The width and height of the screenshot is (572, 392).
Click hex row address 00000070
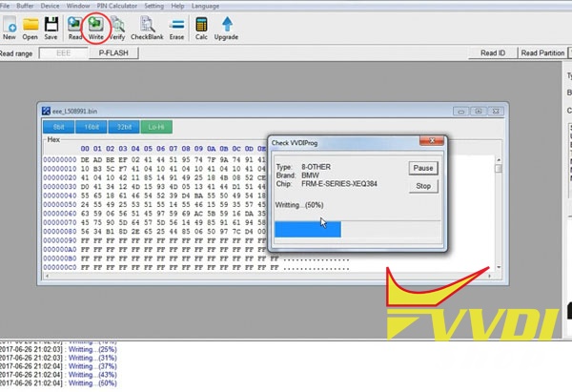pyautogui.click(x=60, y=222)
